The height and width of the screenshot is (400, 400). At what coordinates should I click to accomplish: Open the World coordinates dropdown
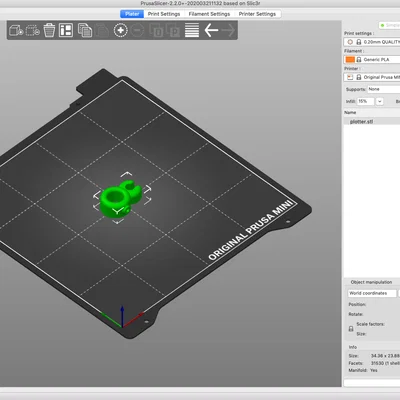372,293
